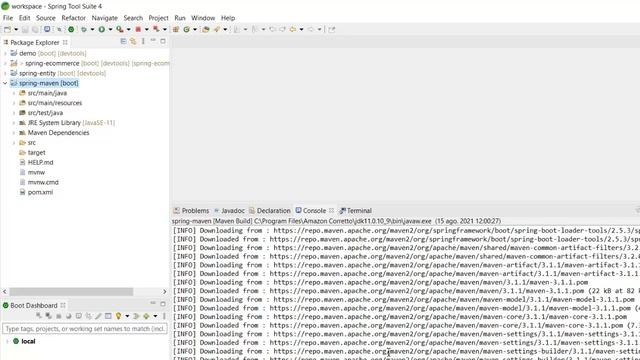Screen dimensions: 640x360
Task: Minimize the Package Explorer panel
Action: coord(153,41)
